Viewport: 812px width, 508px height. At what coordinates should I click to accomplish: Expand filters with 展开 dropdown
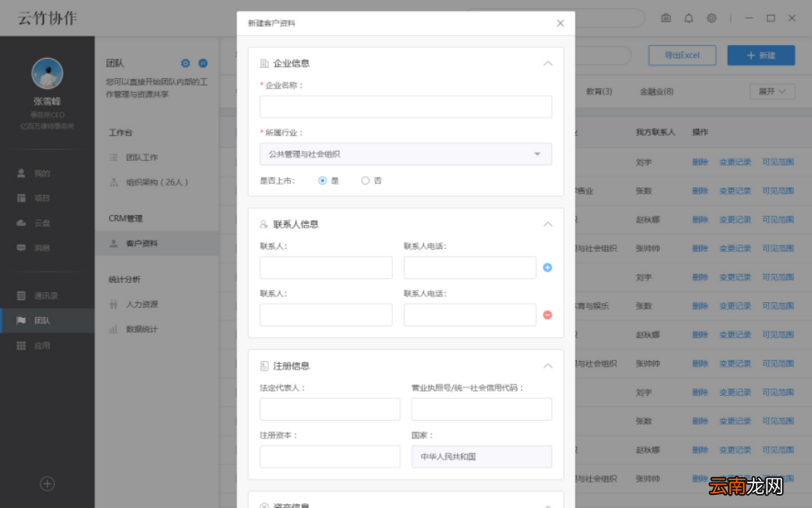coord(772,92)
